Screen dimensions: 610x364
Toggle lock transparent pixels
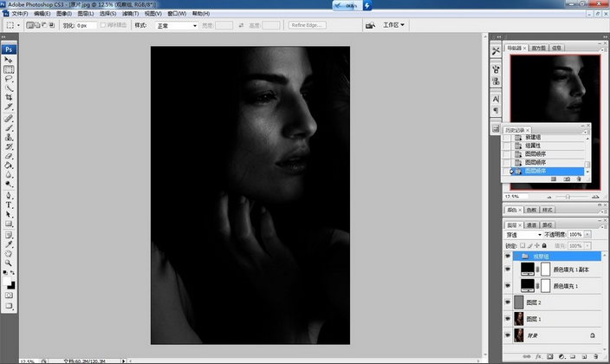(x=522, y=245)
